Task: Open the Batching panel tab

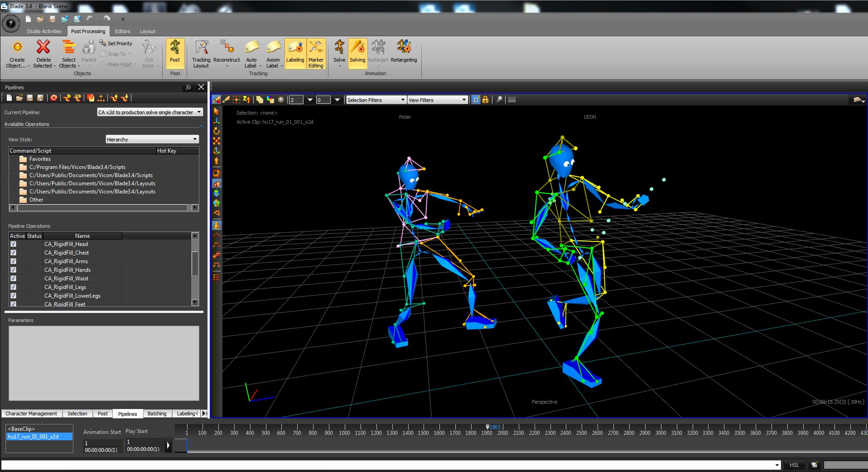Action: pyautogui.click(x=157, y=414)
